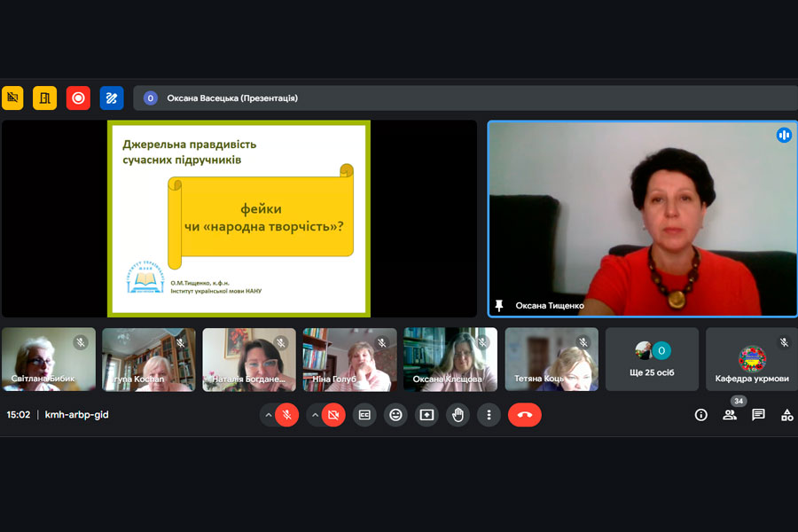
Task: Toggle closed captions
Action: coord(364,416)
